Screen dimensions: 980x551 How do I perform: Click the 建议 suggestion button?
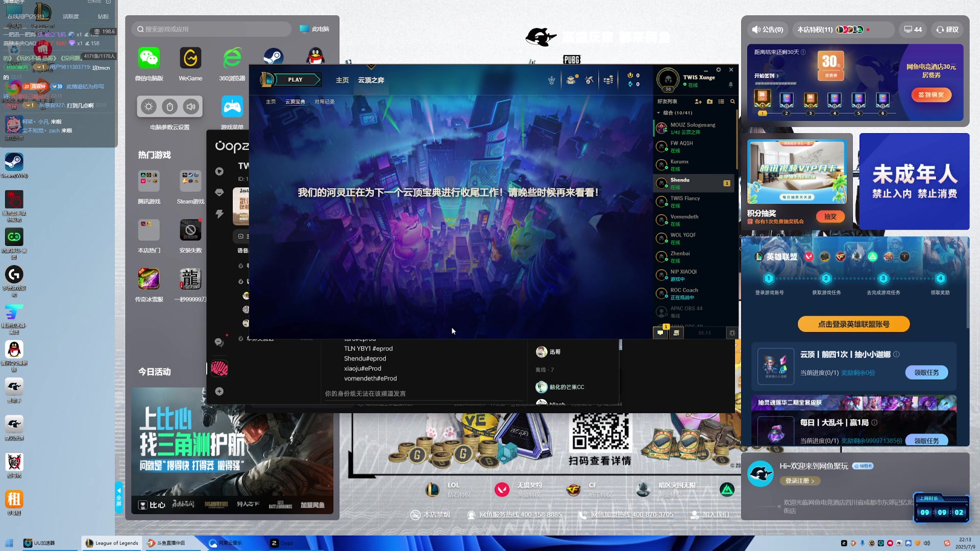pos(947,30)
